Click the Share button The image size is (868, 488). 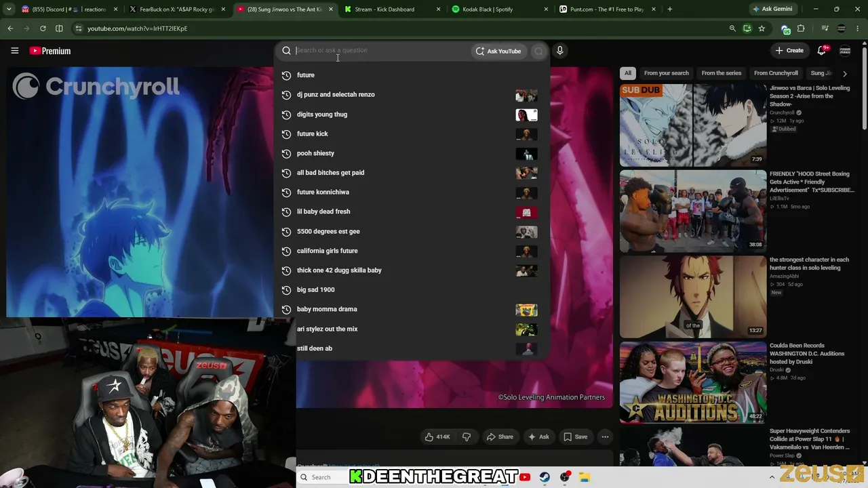500,437
